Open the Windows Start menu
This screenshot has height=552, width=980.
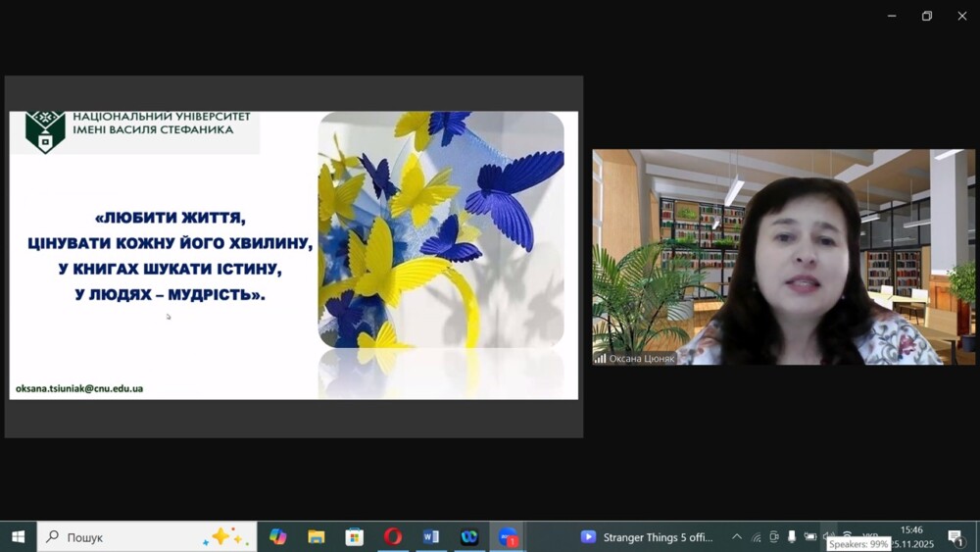(18, 536)
